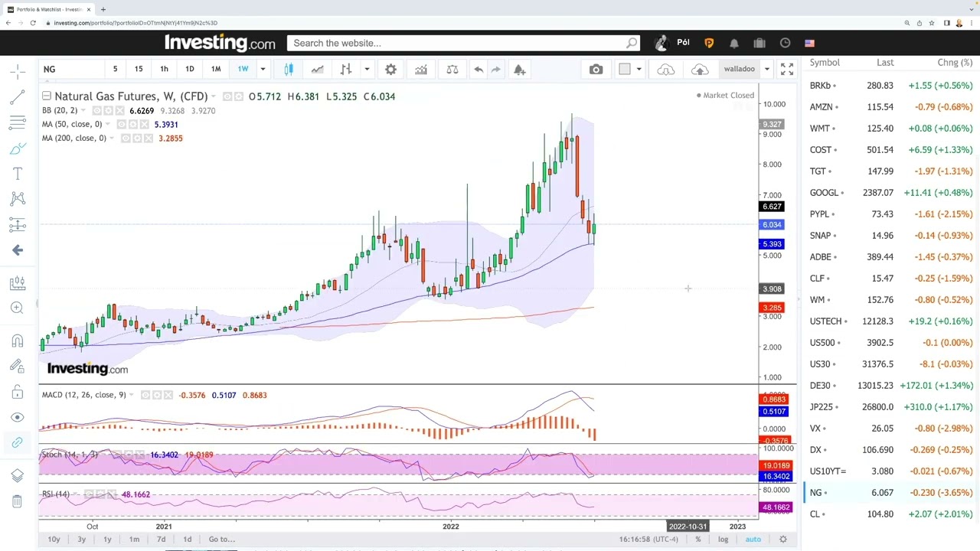Hide the MACD indicator
This screenshot has height=551, width=980.
coord(147,395)
